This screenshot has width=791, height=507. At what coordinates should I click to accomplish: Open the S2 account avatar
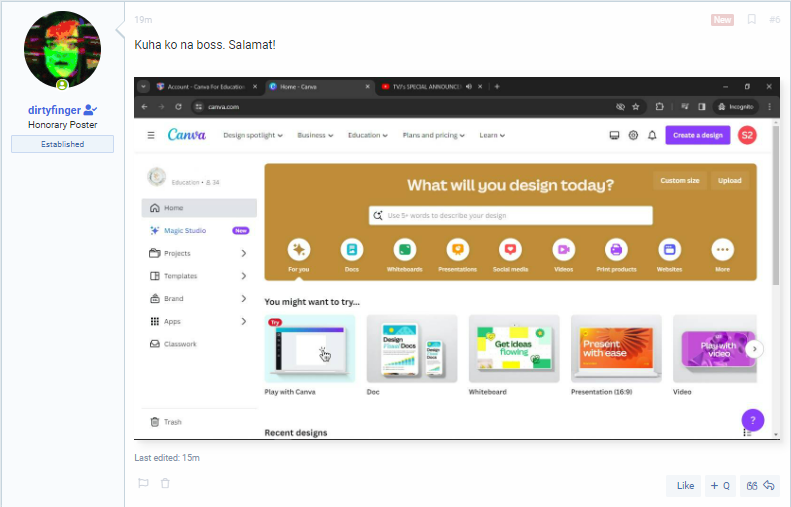(x=747, y=135)
